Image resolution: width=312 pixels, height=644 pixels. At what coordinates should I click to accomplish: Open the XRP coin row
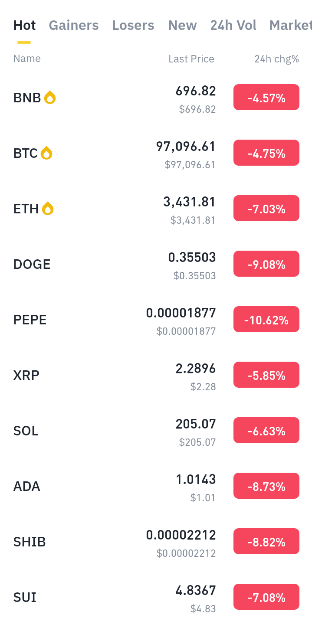click(x=156, y=376)
